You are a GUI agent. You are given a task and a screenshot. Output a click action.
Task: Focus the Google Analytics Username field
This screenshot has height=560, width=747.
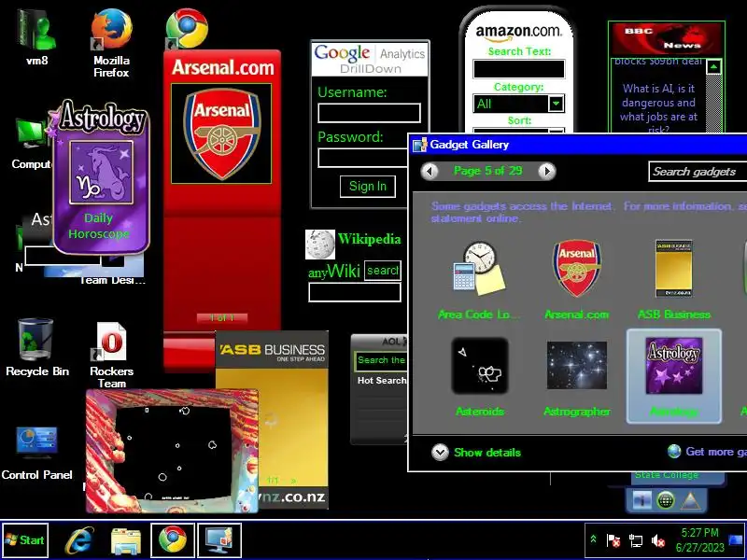click(x=369, y=113)
